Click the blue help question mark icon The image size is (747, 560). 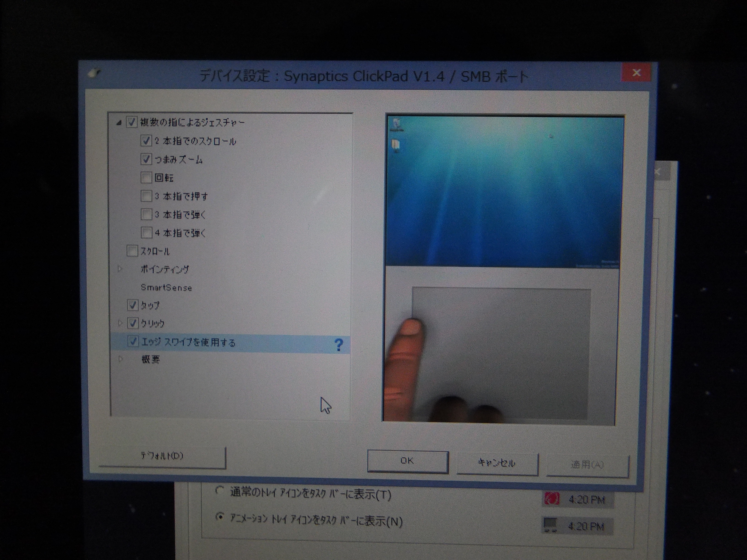tap(338, 345)
